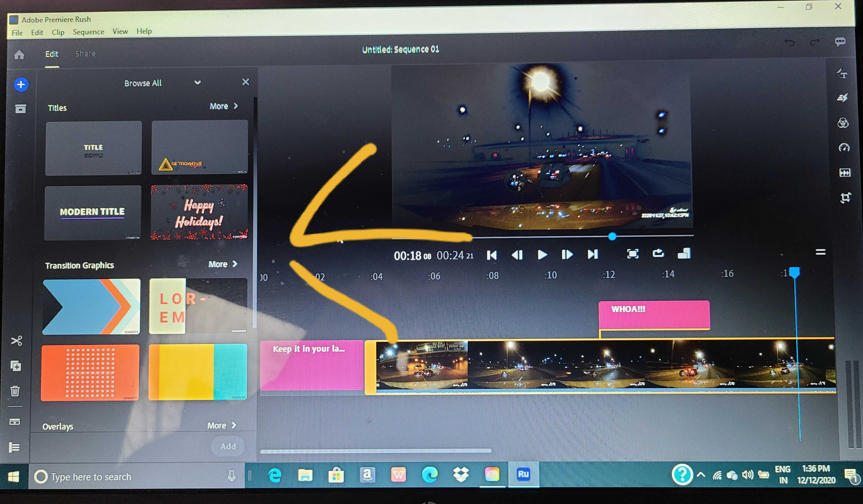Viewport: 863px width, 504px height.
Task: Select the Happy Holidays title thumbnail
Action: pos(199,212)
